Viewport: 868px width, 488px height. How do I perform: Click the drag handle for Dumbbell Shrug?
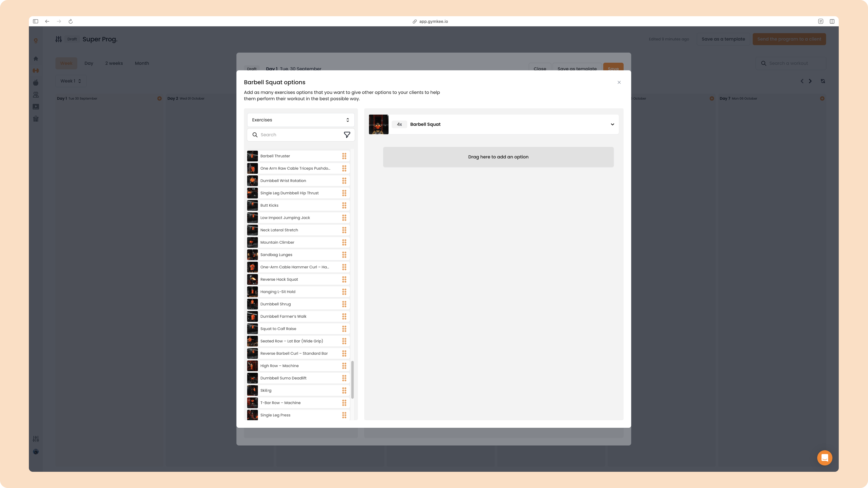pos(344,304)
